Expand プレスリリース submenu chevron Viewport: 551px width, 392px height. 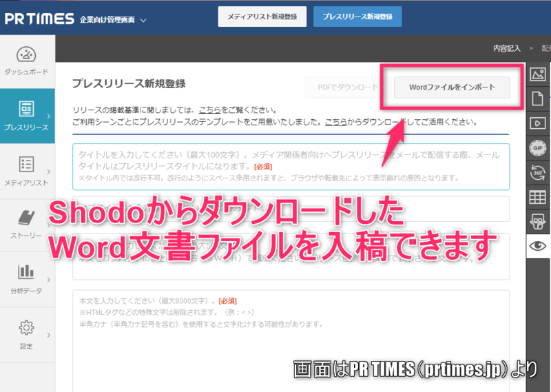pyautogui.click(x=48, y=116)
